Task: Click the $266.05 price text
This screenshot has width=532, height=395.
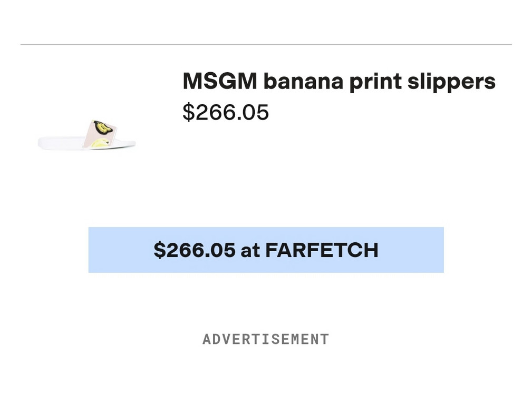Action: pyautogui.click(x=226, y=112)
